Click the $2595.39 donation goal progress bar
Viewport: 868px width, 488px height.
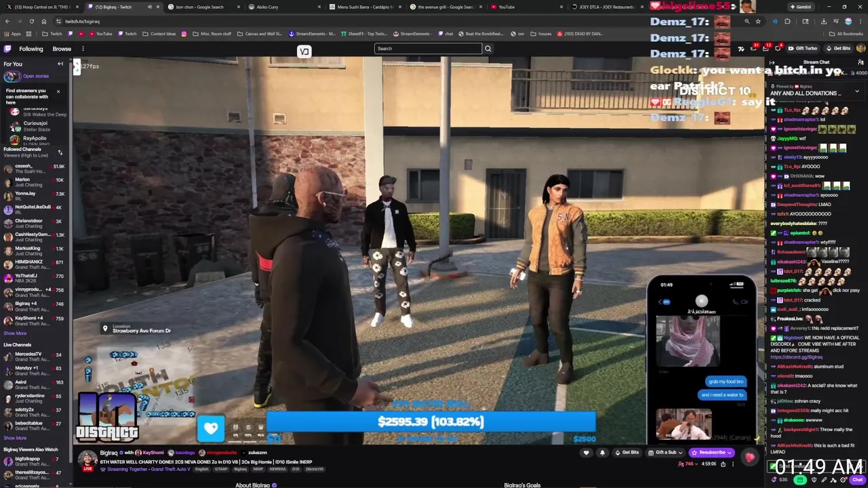pyautogui.click(x=431, y=422)
